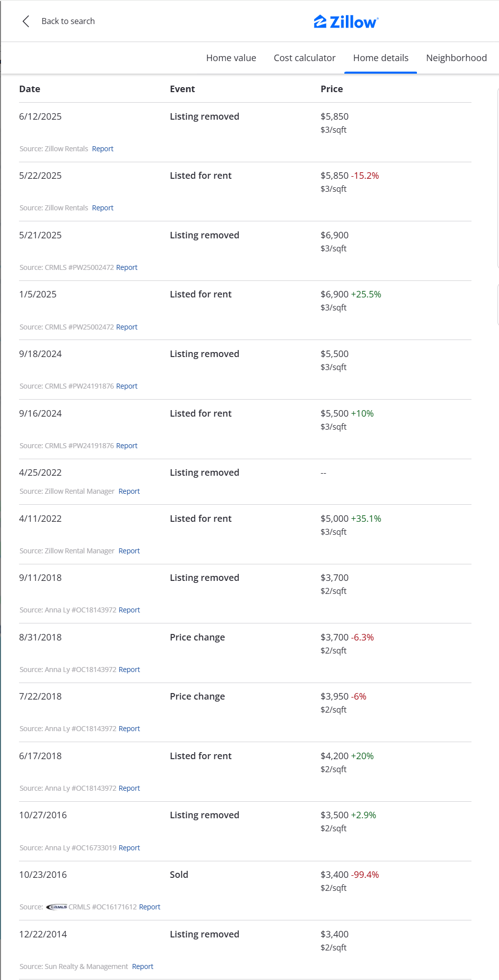Report the 5/21/2025 CRMLS listing entry
The height and width of the screenshot is (980, 499).
coord(127,267)
